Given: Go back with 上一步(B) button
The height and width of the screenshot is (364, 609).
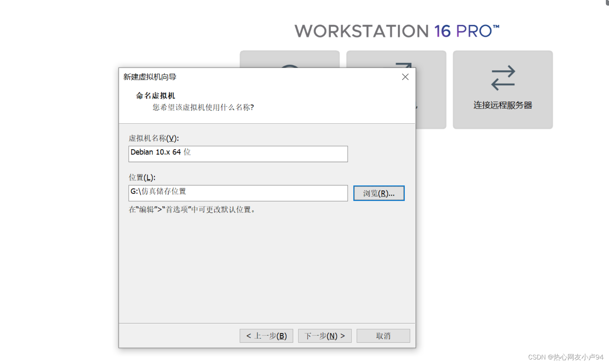Looking at the screenshot, I should (x=266, y=336).
